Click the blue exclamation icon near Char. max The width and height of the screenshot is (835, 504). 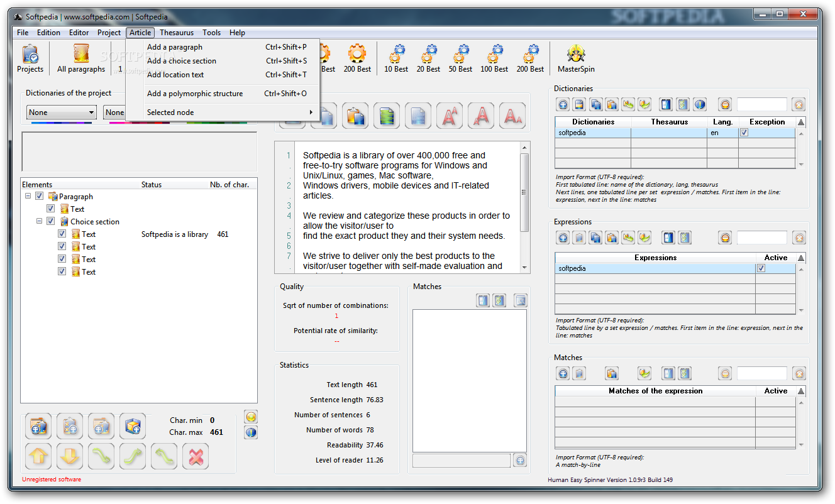tap(251, 432)
